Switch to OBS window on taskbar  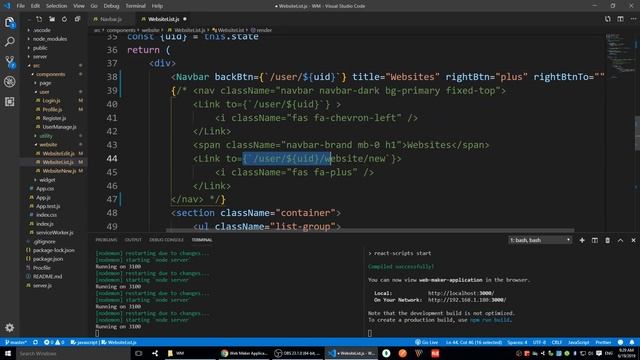pyautogui.click(x=297, y=353)
